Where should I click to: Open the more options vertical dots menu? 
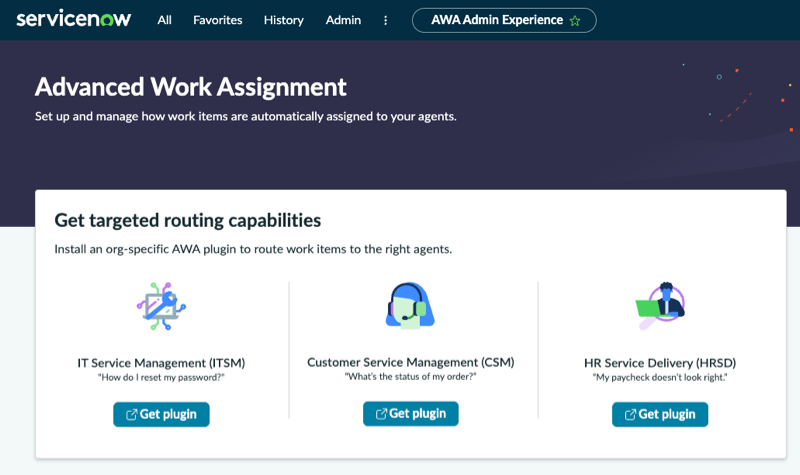pos(385,20)
